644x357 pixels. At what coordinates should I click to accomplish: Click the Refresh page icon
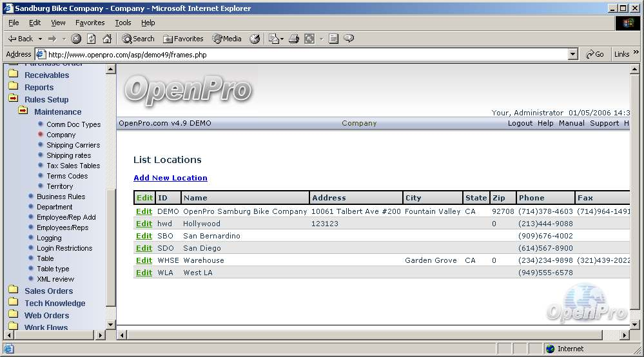click(92, 39)
